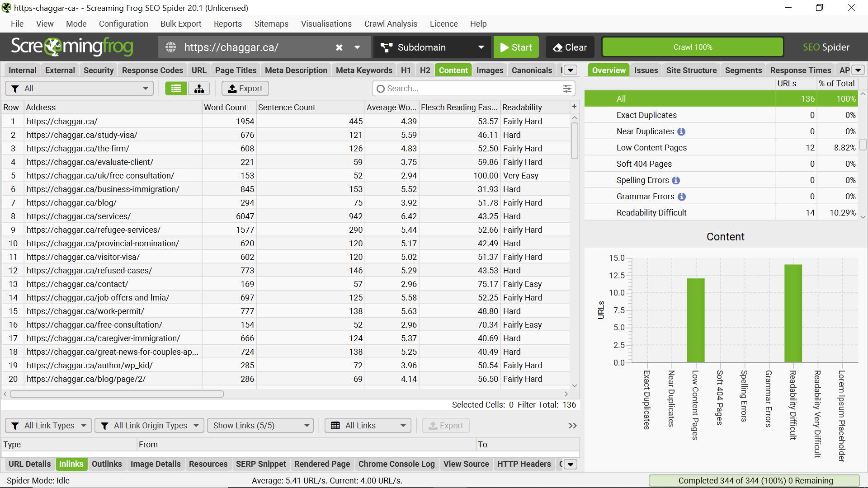The height and width of the screenshot is (488, 868).
Task: Select the Readability Difficult filter
Action: pyautogui.click(x=721, y=213)
